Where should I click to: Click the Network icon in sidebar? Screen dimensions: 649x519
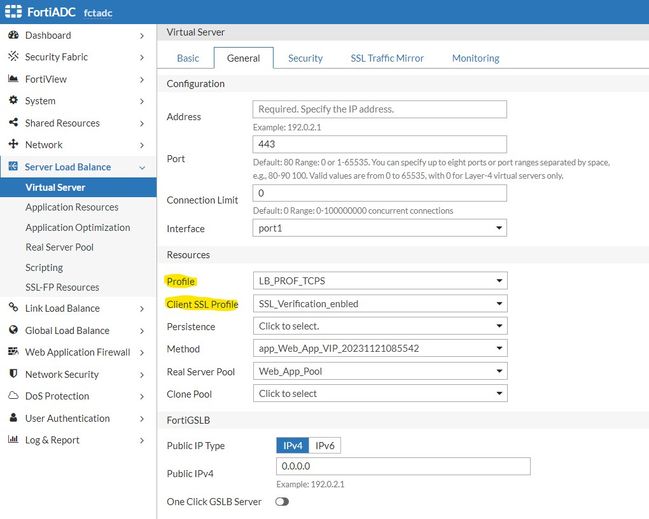(13, 145)
